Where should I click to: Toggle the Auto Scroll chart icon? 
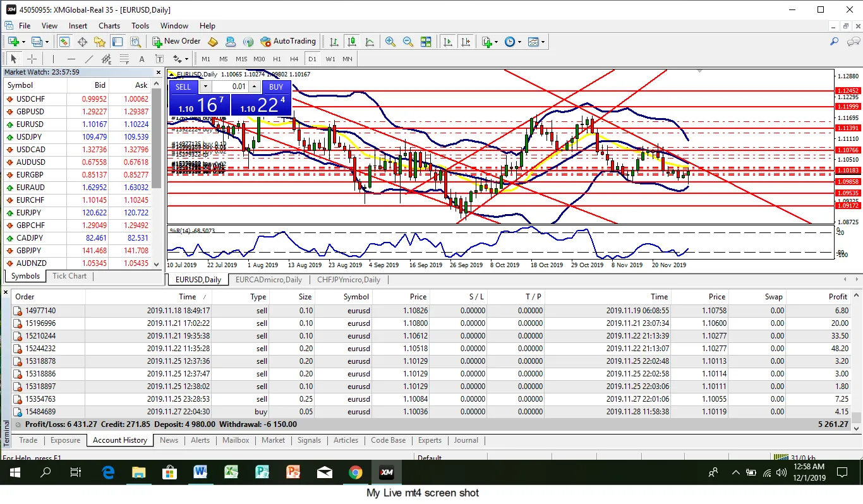[x=447, y=42]
